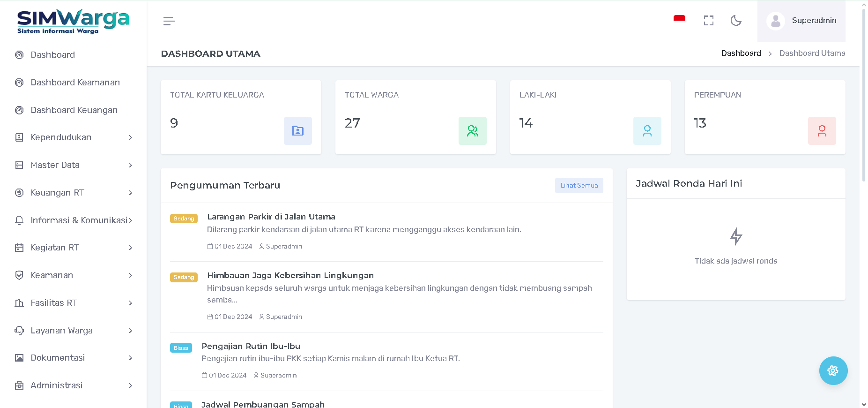Click the SIMWarga logo

pos(73,22)
